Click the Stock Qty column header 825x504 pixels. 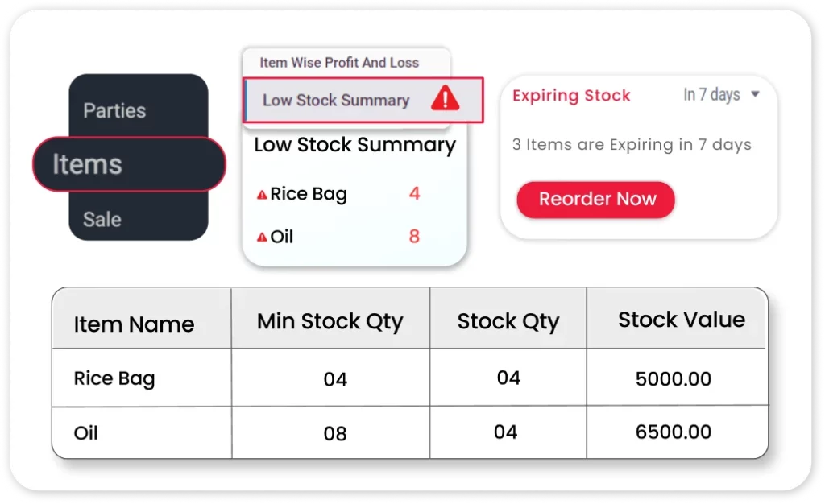coord(508,322)
